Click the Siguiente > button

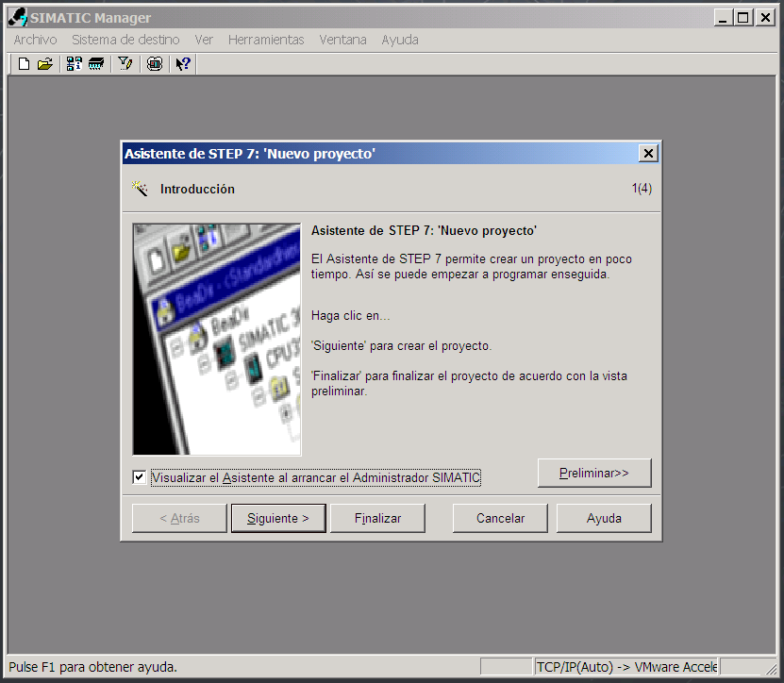[x=278, y=519]
